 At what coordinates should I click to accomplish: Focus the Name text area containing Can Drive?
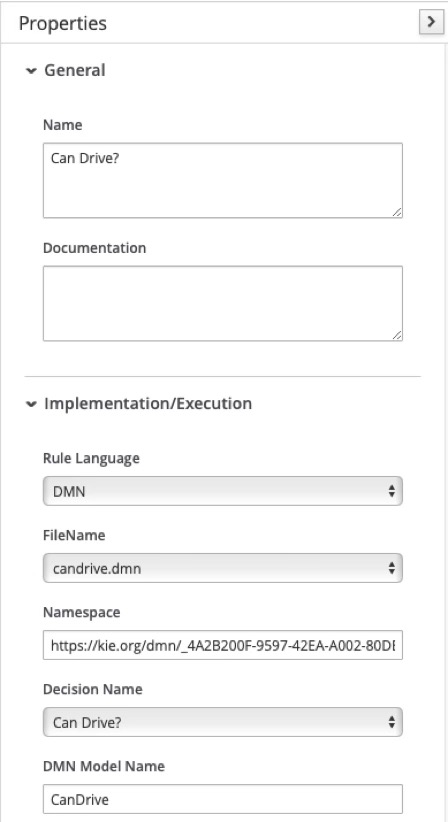[x=223, y=180]
